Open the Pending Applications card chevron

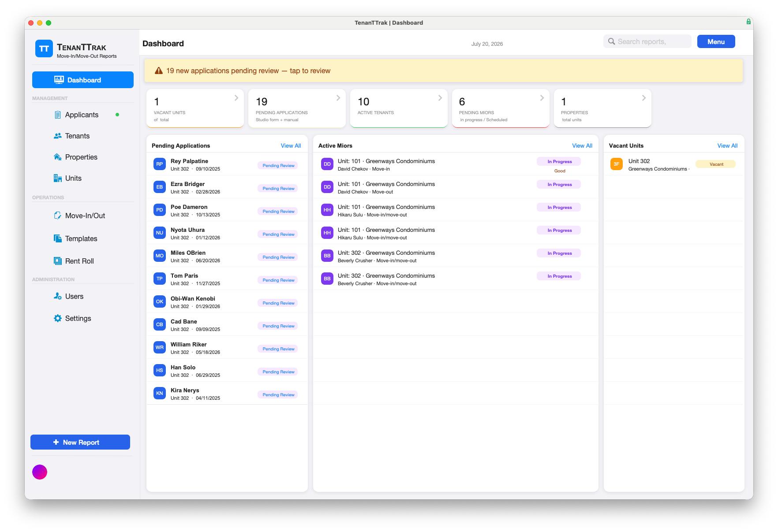click(338, 98)
